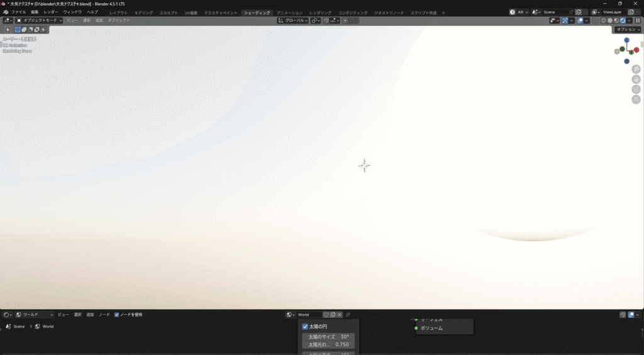Image resolution: width=644 pixels, height=355 pixels.
Task: Select the シェーディング workspace tab
Action: (257, 13)
